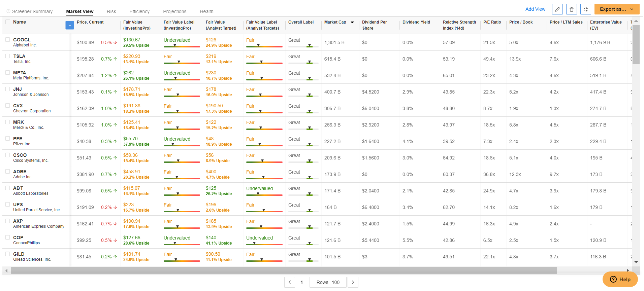Click the vertical scrollbar up arrow
This screenshot has width=644, height=291.
point(636,21)
